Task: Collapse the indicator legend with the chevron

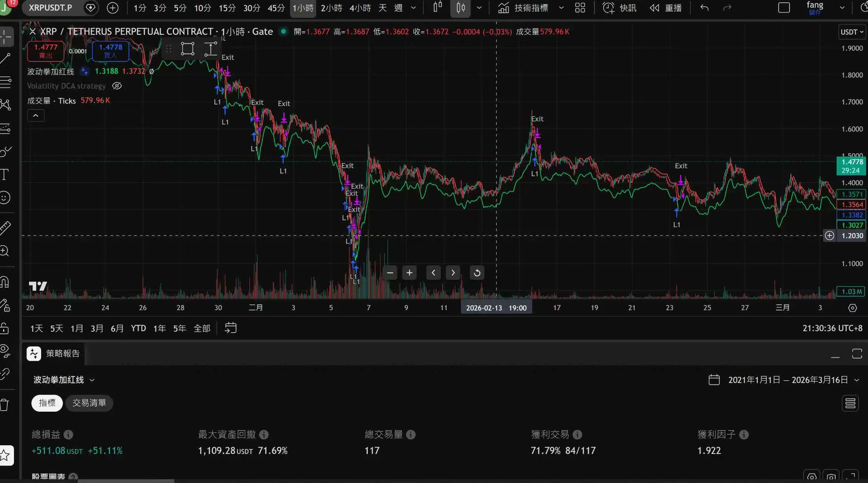Action: 36,115
